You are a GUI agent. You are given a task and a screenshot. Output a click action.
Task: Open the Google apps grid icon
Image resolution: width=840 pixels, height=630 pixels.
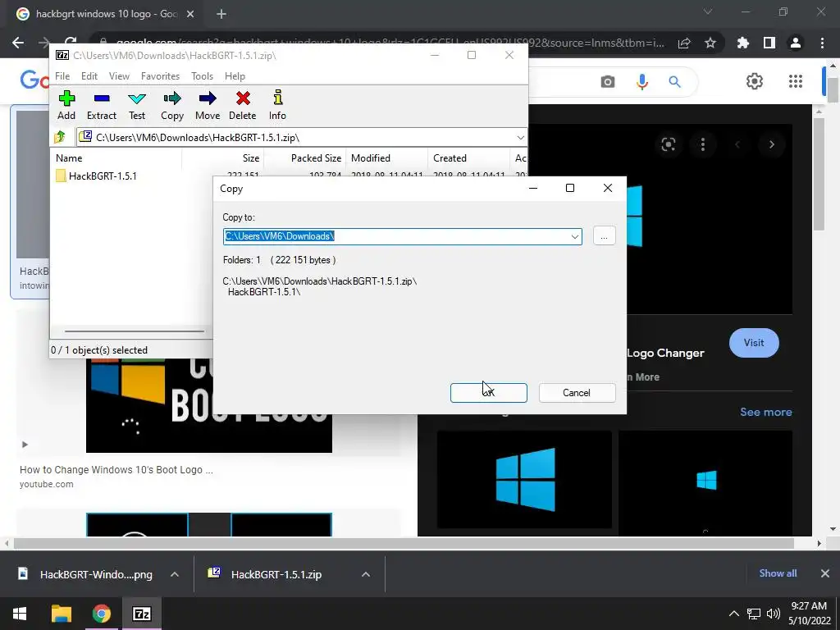click(796, 81)
